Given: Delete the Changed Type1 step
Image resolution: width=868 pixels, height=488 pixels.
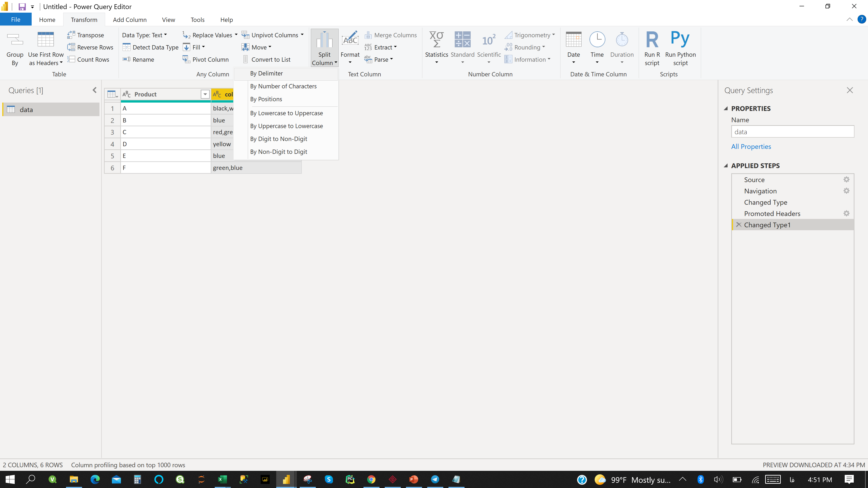Looking at the screenshot, I should point(739,225).
